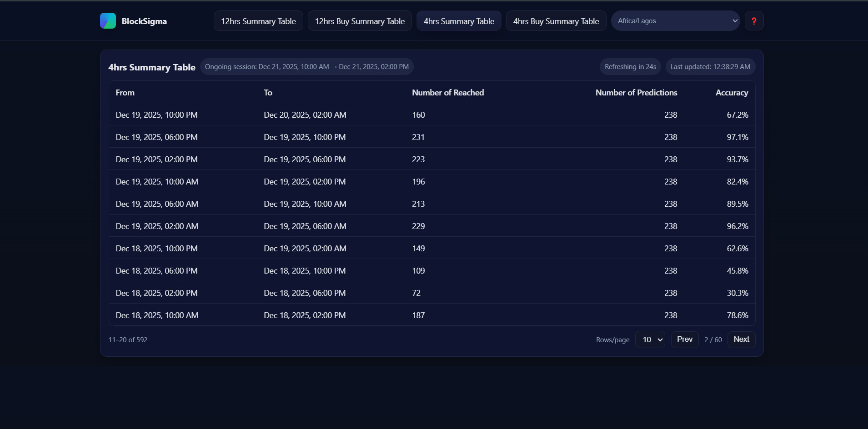Screen dimensions: 868x429
Task: Click From cell Dec 19, 2025, 10:00 PM
Action: [x=156, y=115]
